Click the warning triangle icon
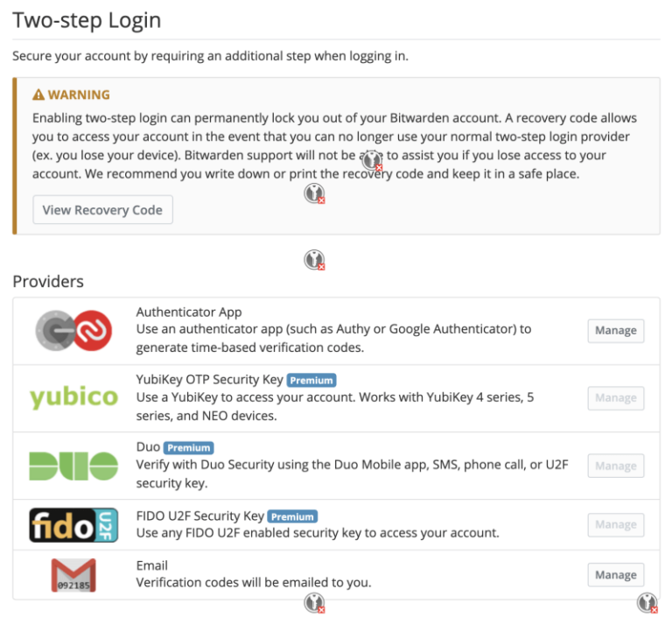672x624 pixels. click(38, 95)
